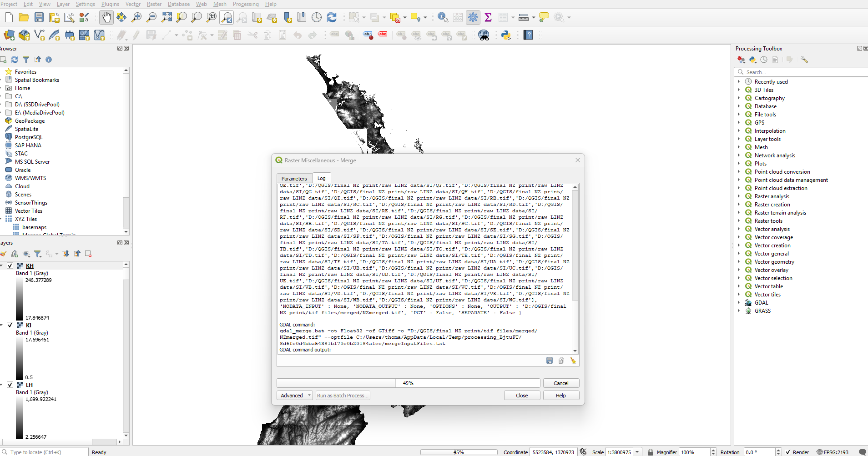Image resolution: width=868 pixels, height=456 pixels.
Task: Open the Scale dropdown in status bar
Action: pos(637,452)
